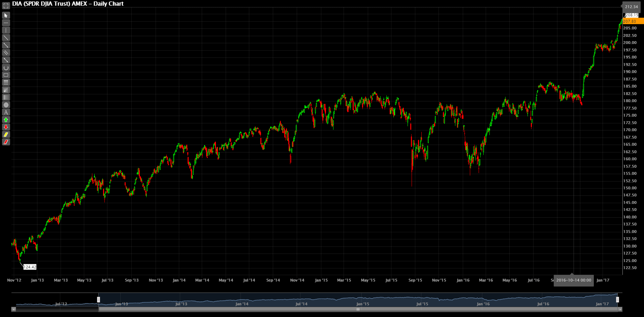644x317 pixels.
Task: Click the 175.00 price axis label
Action: tap(630, 115)
